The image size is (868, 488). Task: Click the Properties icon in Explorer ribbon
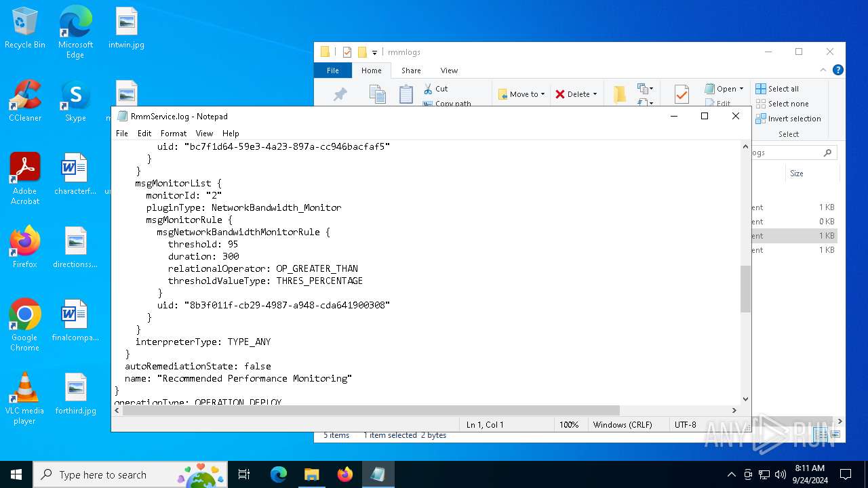coord(682,95)
